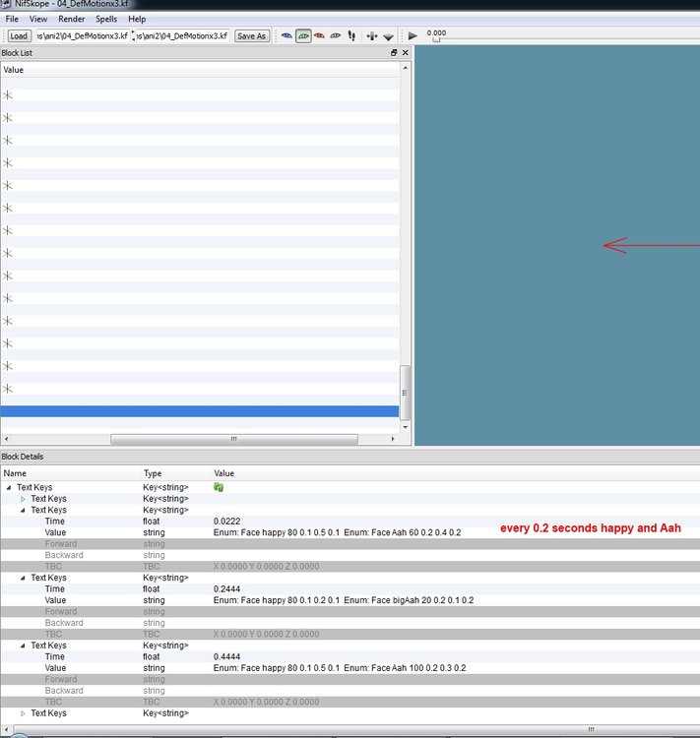Click the Block List scroll-right arrow

393,439
